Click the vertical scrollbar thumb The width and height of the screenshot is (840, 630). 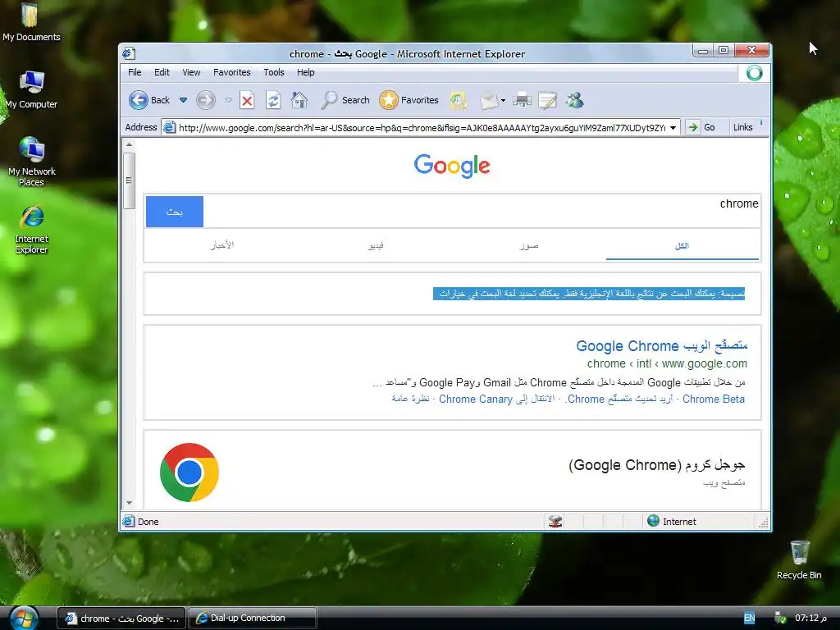[x=129, y=180]
